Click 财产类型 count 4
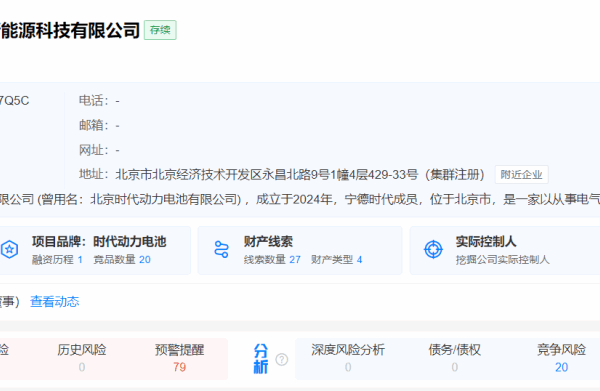 click(359, 260)
